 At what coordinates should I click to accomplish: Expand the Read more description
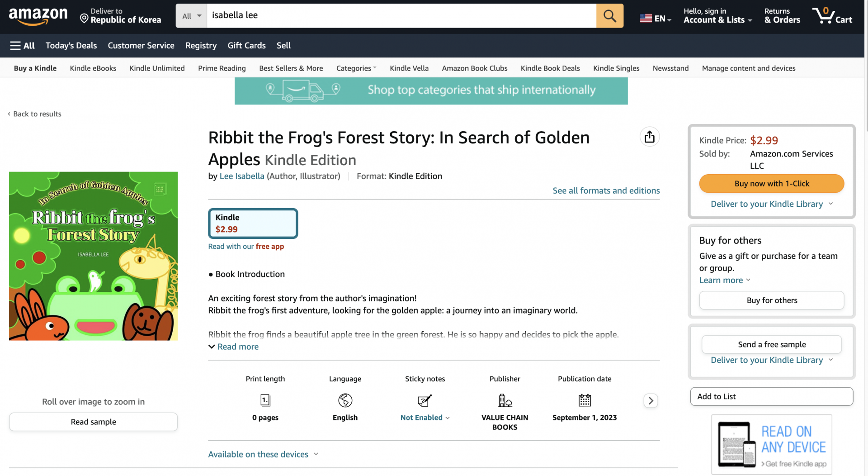(233, 347)
